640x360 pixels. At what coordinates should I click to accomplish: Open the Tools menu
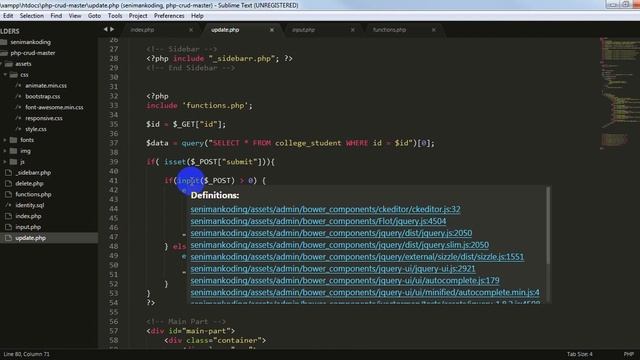[x=115, y=16]
